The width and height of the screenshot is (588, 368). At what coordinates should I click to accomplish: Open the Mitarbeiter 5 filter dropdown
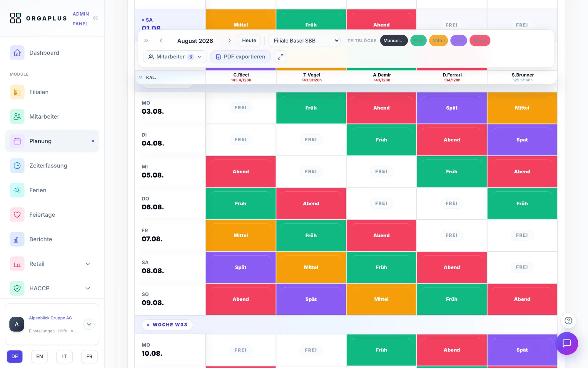click(x=175, y=57)
